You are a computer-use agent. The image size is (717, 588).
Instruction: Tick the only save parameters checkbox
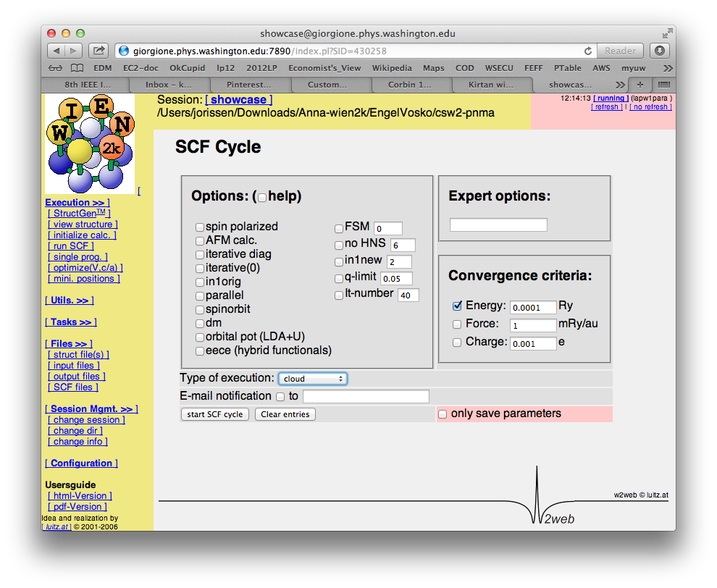(443, 414)
